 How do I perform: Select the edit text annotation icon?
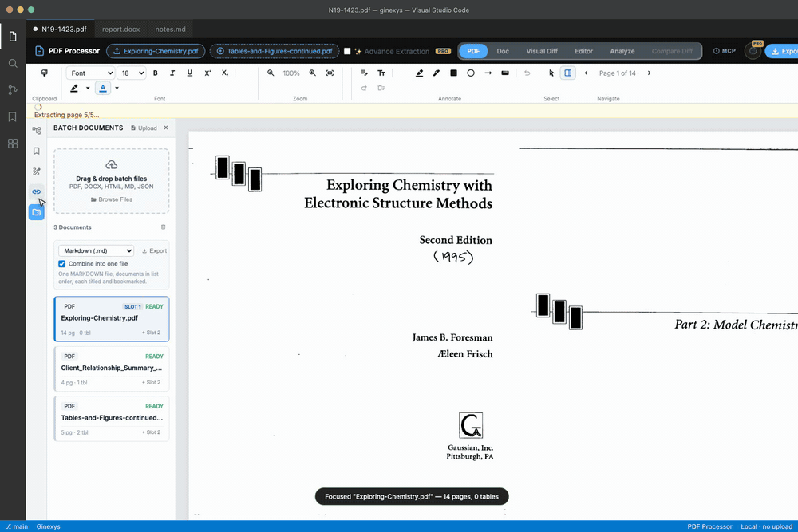(365, 73)
